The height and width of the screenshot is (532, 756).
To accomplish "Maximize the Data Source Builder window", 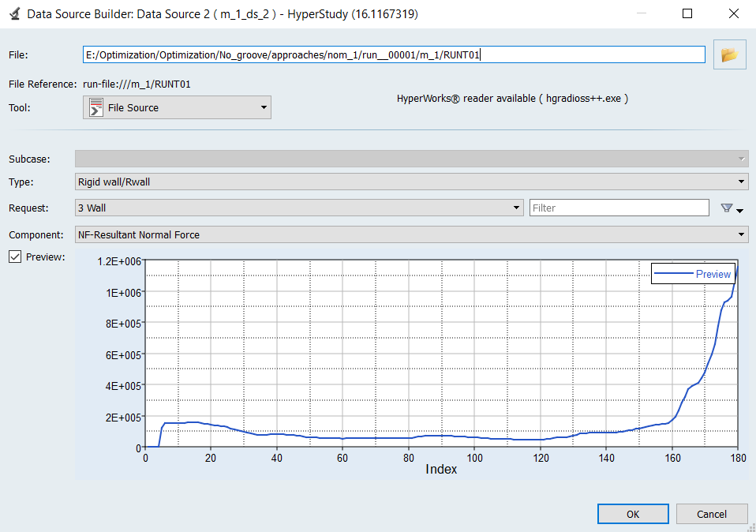I will click(x=687, y=13).
